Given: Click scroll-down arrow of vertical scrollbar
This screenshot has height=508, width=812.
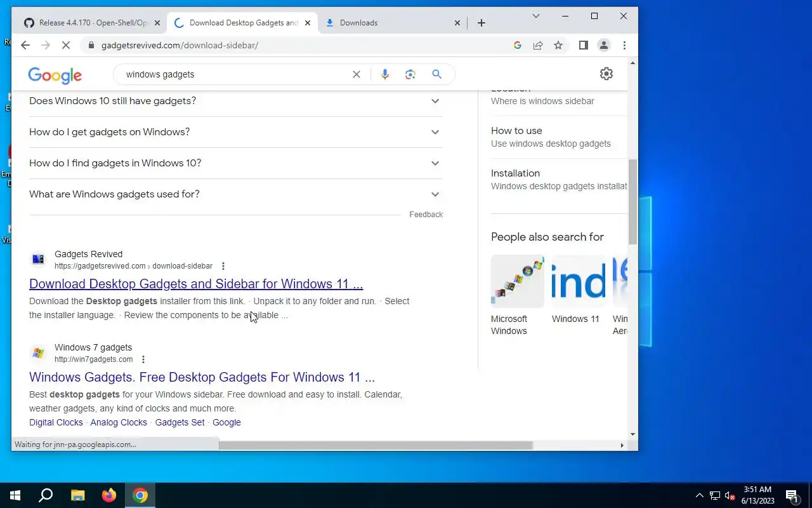Looking at the screenshot, I should tap(632, 434).
